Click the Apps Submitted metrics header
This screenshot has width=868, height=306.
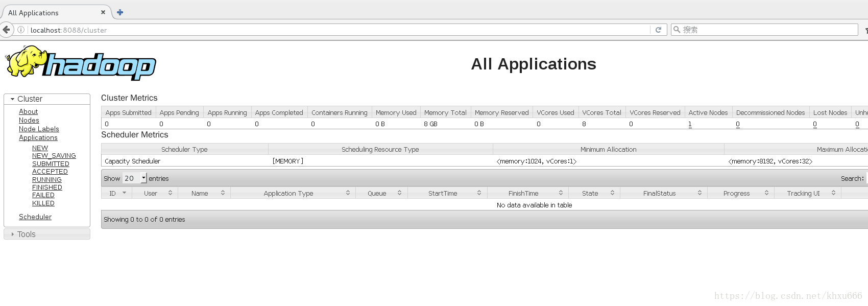128,112
